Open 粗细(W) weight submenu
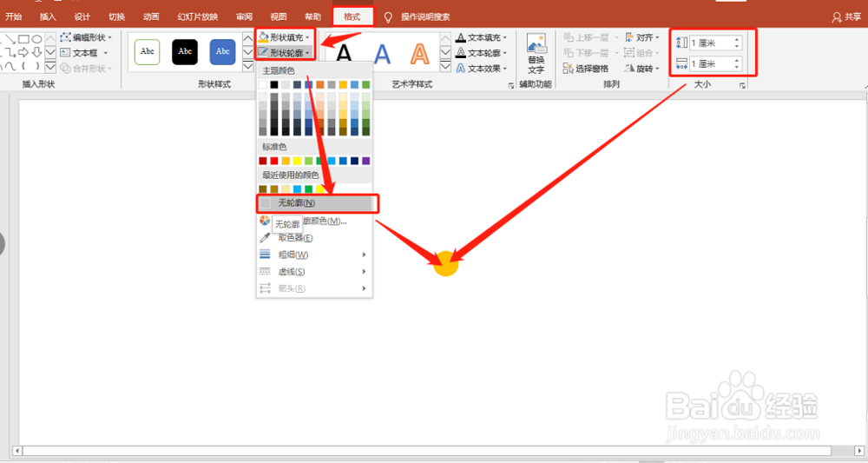This screenshot has height=463, width=868. coord(314,255)
